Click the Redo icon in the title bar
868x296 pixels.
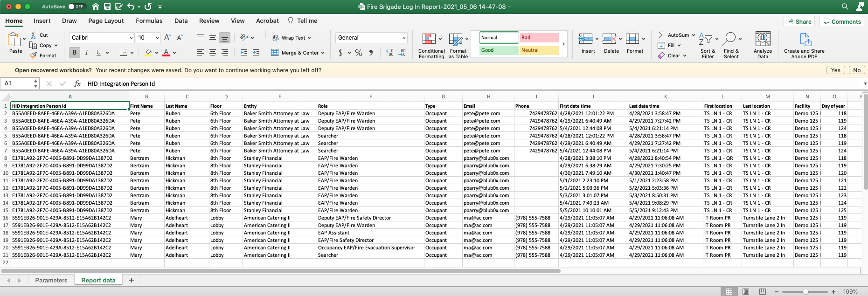tap(148, 7)
